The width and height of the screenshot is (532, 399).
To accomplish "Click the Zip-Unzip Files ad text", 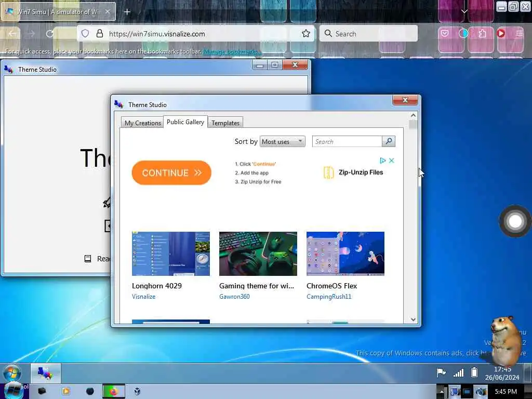I will click(x=361, y=172).
